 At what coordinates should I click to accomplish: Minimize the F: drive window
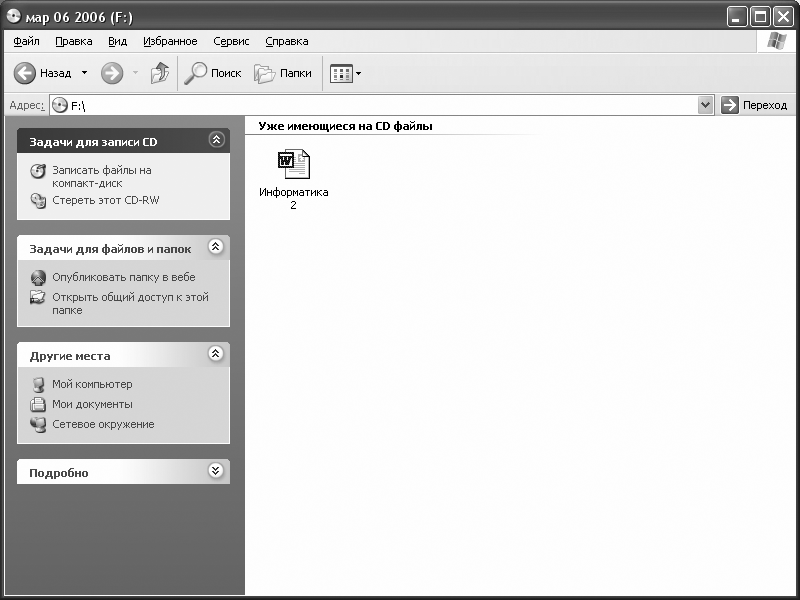736,17
